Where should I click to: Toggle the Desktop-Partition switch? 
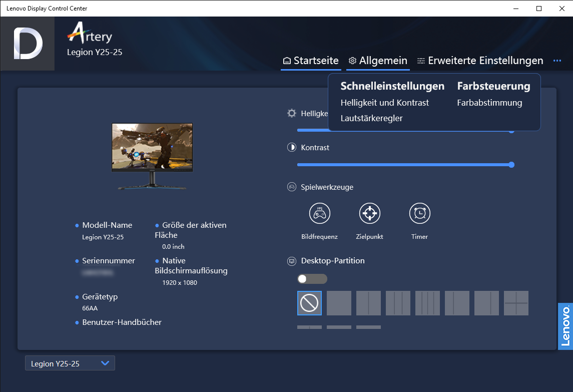312,279
